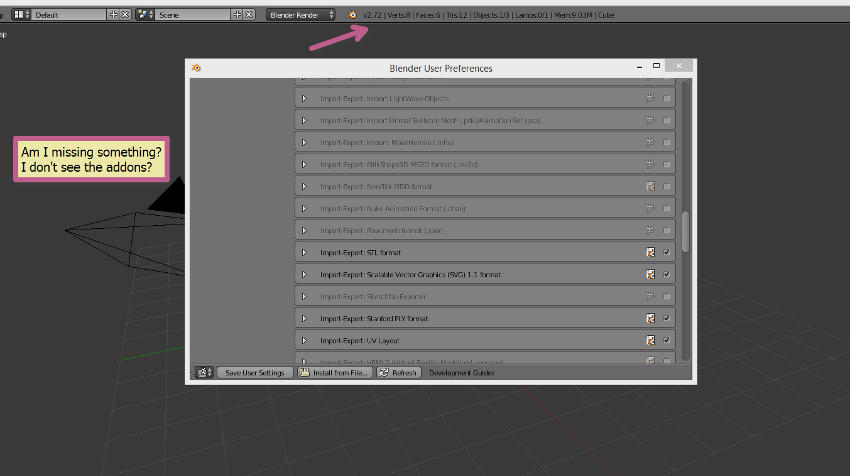Screen dimensions: 850x476
Task: Click community icon for Raw mesh addon
Action: [650, 230]
